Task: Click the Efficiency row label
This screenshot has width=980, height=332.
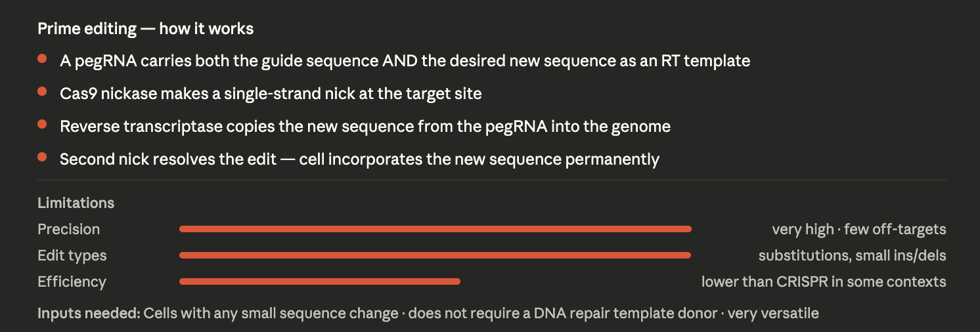Action: point(72,282)
